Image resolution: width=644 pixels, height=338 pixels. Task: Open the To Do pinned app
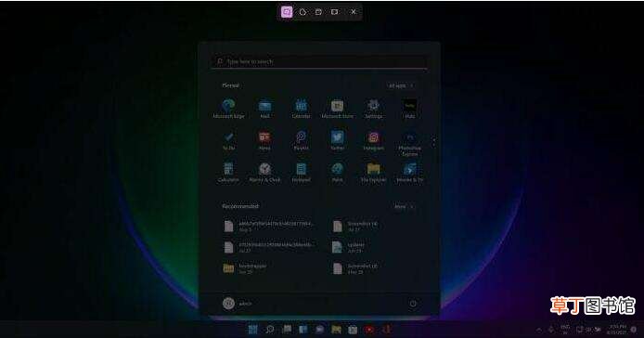pyautogui.click(x=228, y=140)
